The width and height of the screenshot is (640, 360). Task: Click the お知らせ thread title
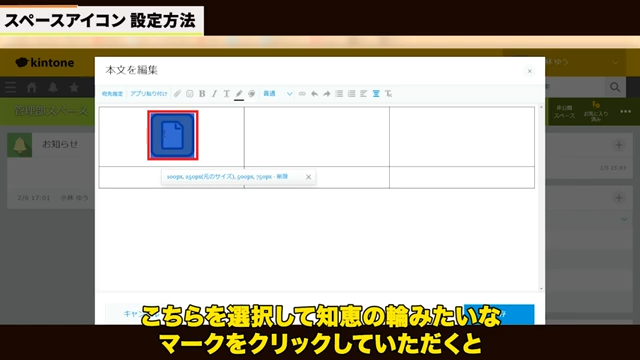coord(60,144)
